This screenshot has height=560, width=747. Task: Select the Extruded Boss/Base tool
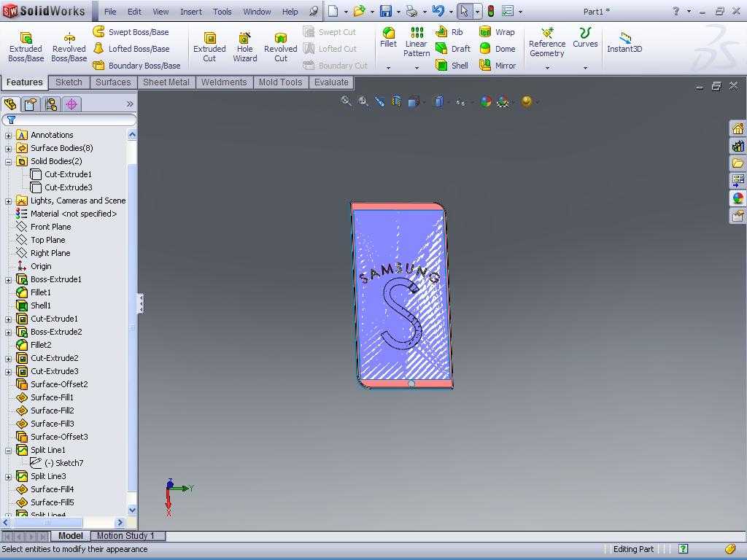26,46
